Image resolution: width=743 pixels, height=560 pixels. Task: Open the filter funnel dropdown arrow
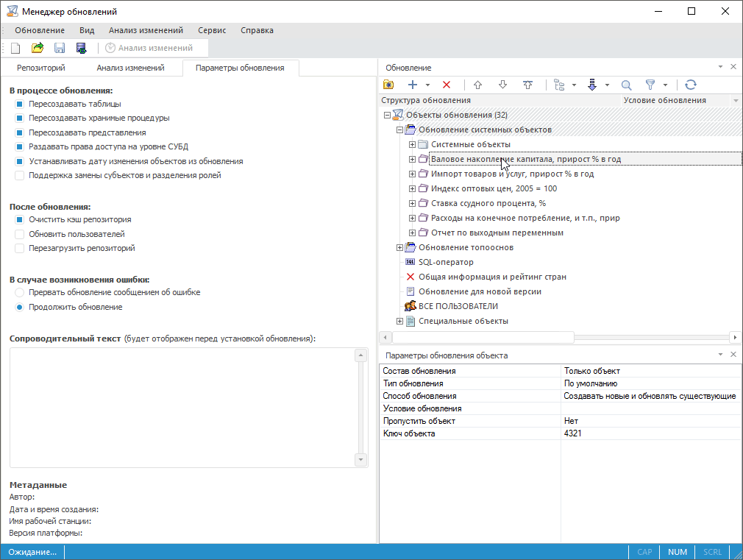[x=665, y=85]
